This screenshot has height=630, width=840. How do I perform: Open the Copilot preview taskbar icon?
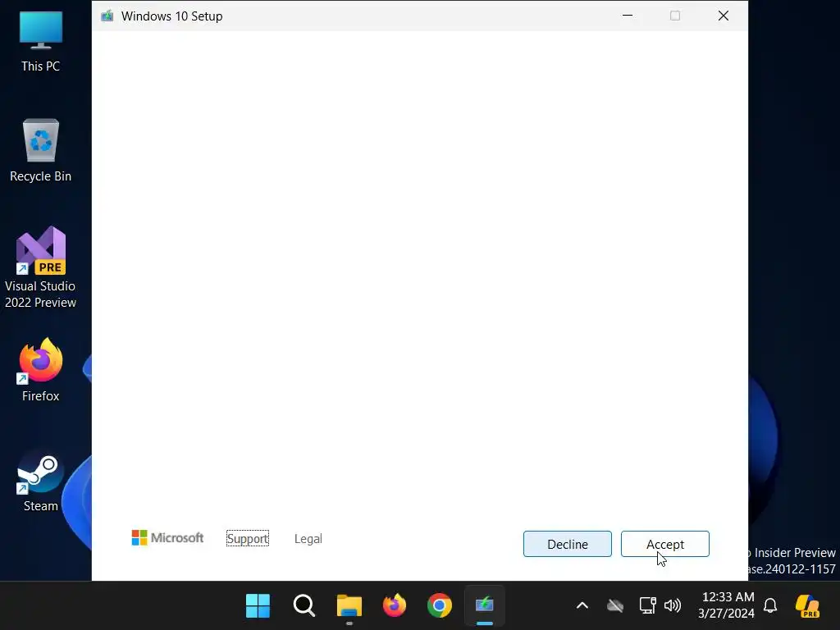[x=807, y=606]
